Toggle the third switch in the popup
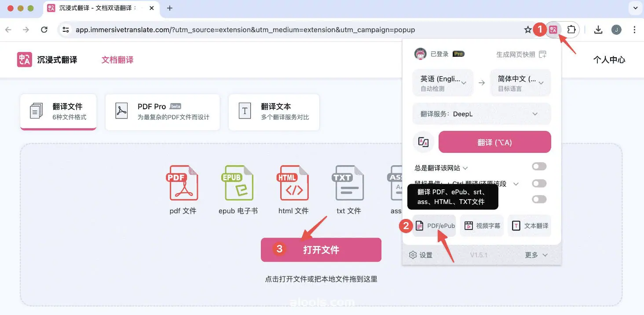 [x=539, y=200]
